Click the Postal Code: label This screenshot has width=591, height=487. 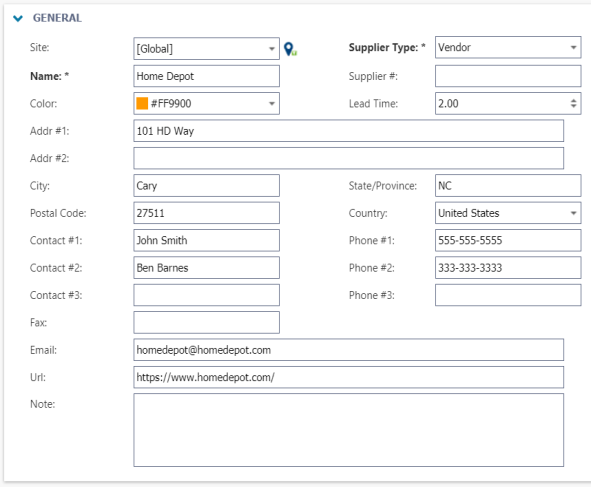(58, 213)
